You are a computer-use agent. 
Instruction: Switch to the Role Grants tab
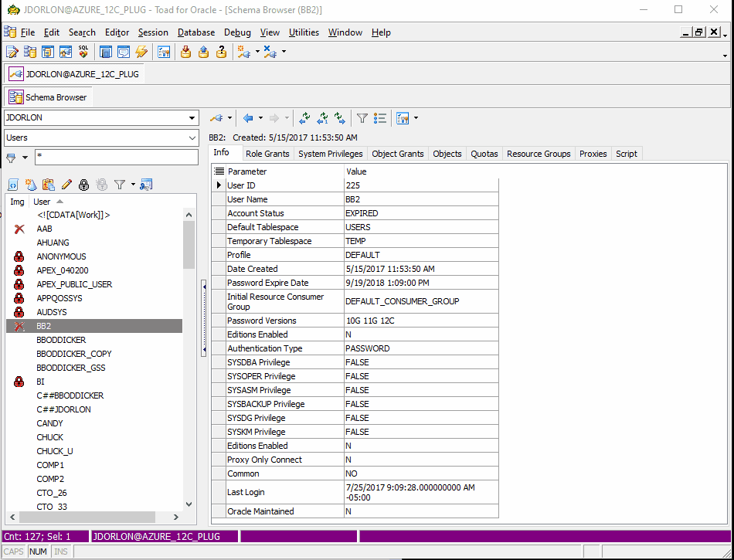tap(267, 154)
